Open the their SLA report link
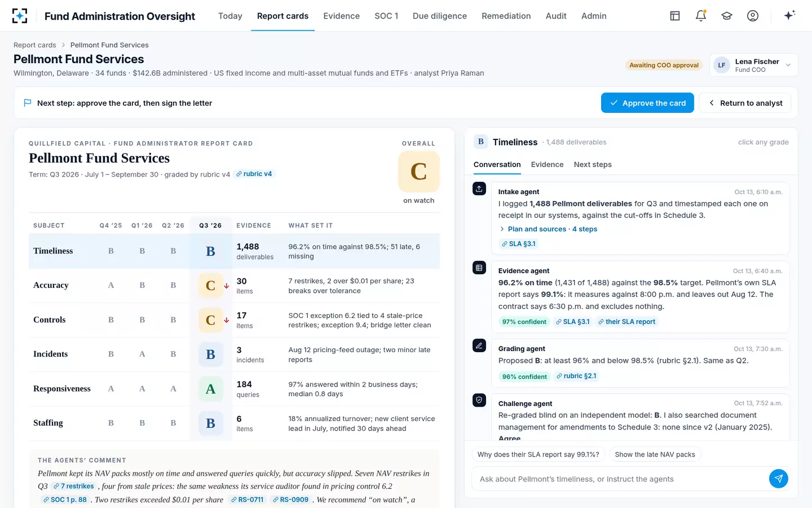Image resolution: width=812 pixels, height=508 pixels. (x=626, y=322)
